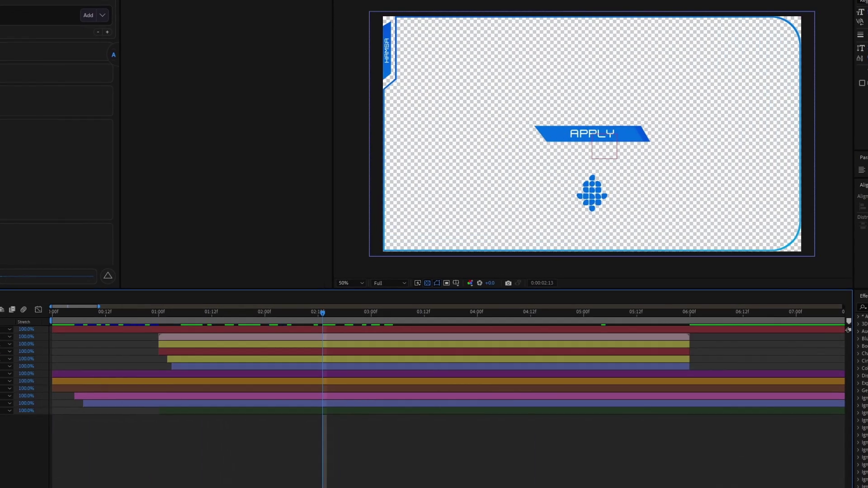This screenshot has width=868, height=488.
Task: Take a snapshot with the camera icon
Action: tap(508, 283)
